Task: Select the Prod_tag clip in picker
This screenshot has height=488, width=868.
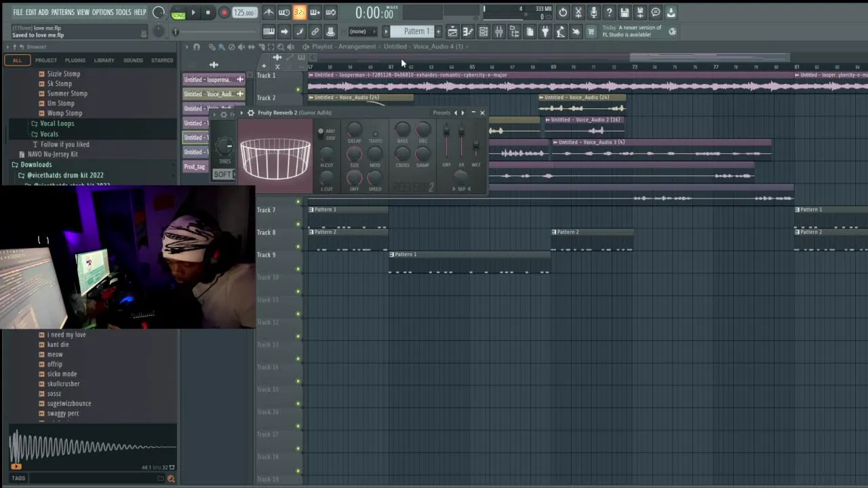Action: coord(195,167)
